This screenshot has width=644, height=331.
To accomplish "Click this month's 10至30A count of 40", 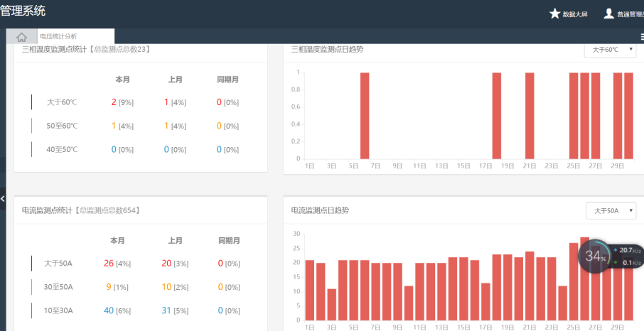I will coord(108,310).
